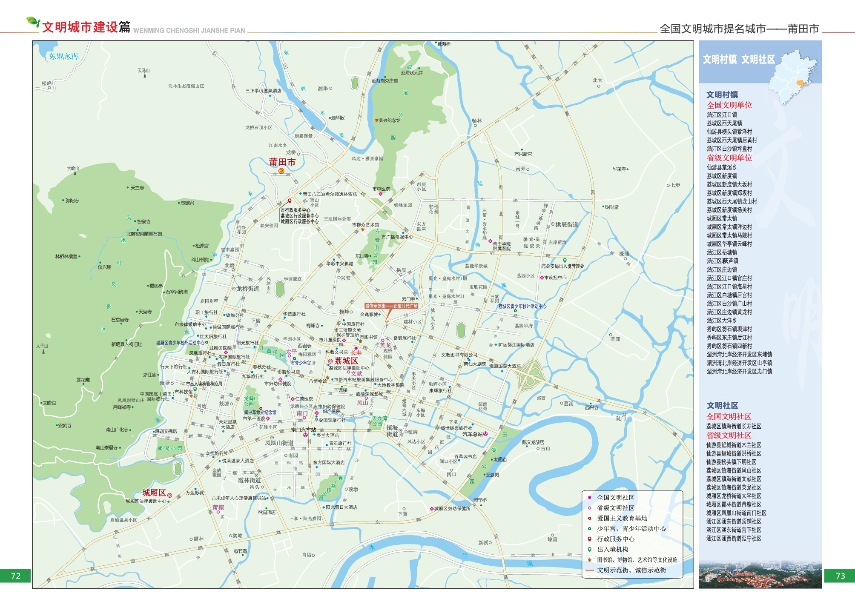Image resolution: width=855 pixels, height=616 pixels.
Task: Select 仙游县菜溪乡 in the list
Action: [x=722, y=167]
